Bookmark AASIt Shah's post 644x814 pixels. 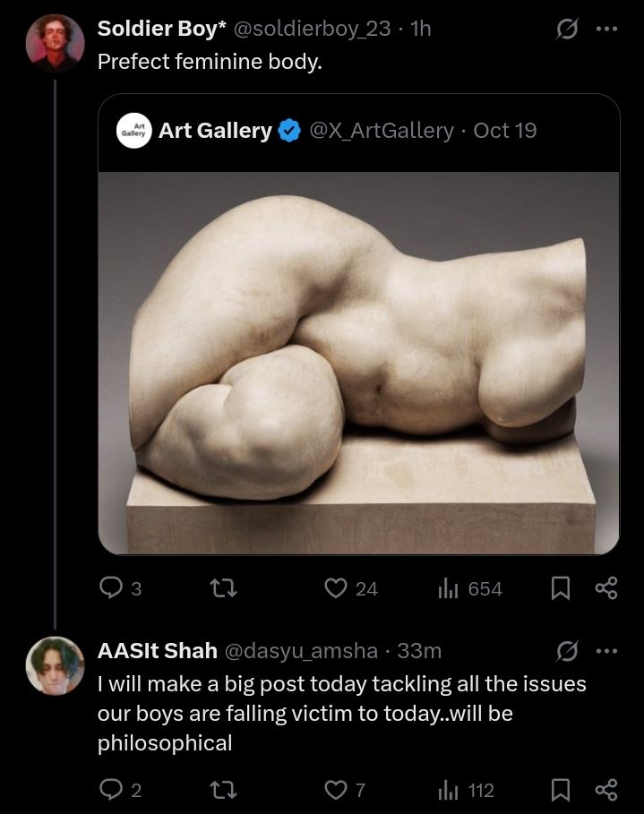tap(561, 790)
